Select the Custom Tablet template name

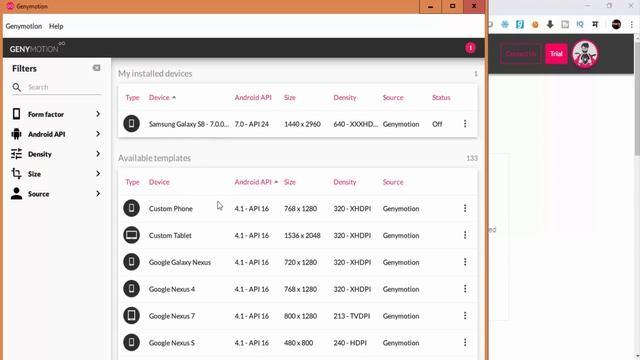[x=170, y=236]
